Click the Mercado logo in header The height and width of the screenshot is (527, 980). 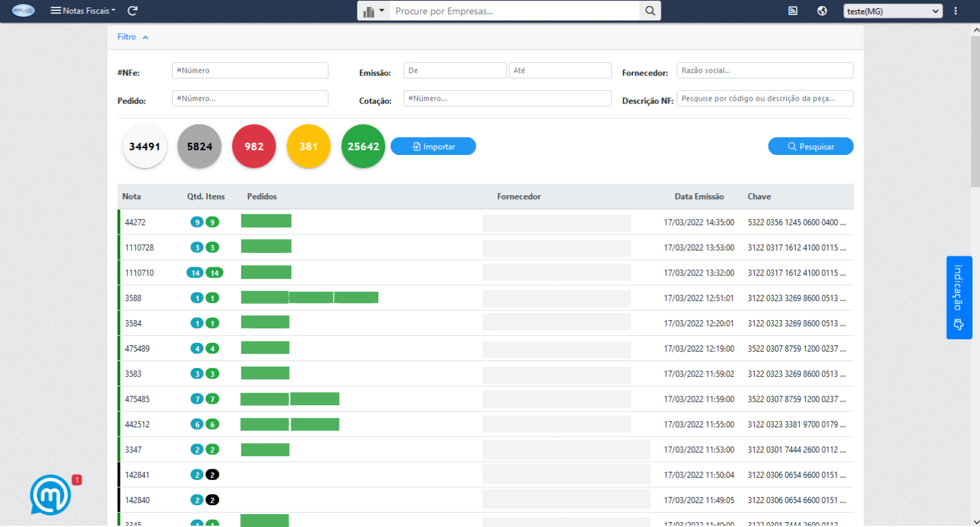23,11
